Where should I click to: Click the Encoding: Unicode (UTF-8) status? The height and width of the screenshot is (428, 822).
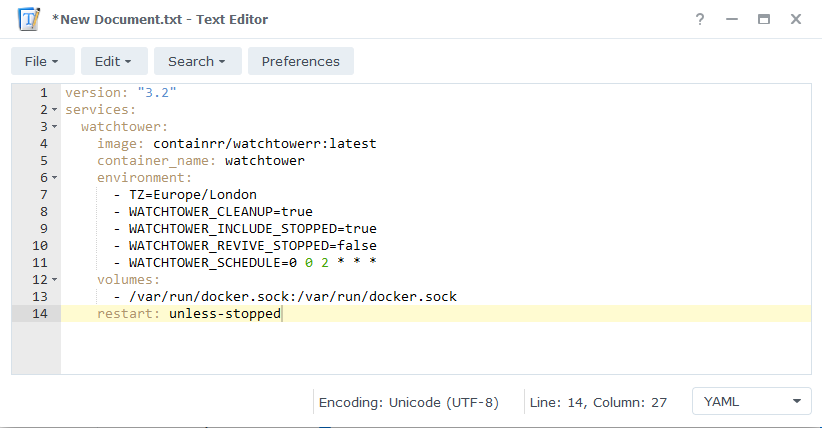point(409,402)
